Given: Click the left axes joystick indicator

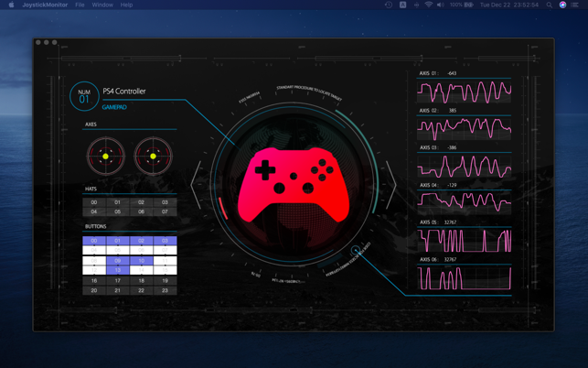Looking at the screenshot, I should point(105,157).
